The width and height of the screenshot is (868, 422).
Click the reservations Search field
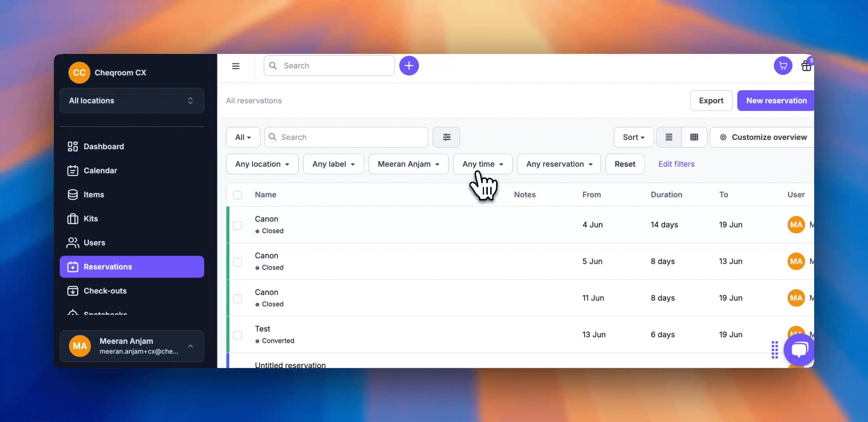[346, 137]
